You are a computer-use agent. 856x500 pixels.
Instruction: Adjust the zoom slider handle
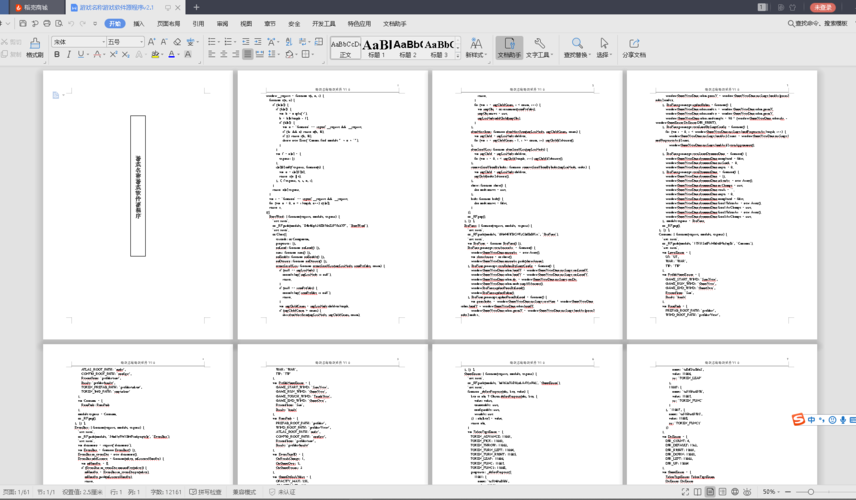811,492
